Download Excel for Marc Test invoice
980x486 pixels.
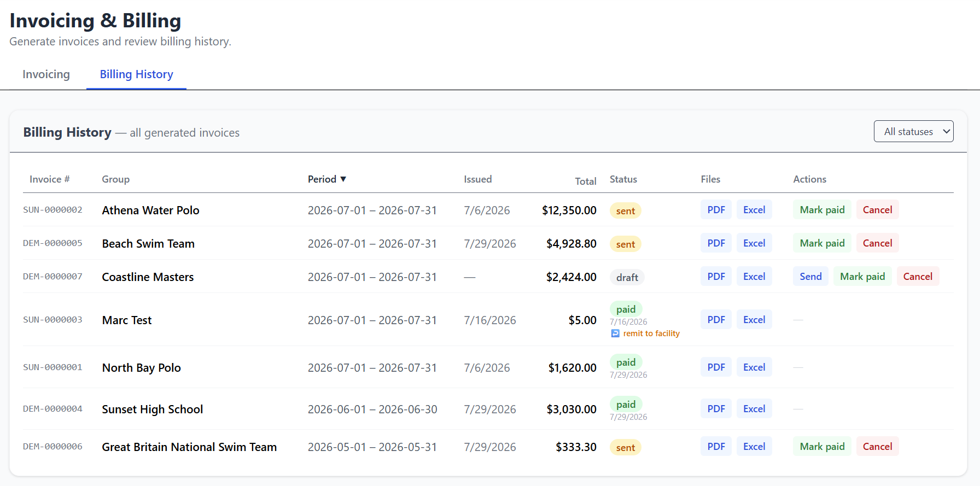coord(754,320)
